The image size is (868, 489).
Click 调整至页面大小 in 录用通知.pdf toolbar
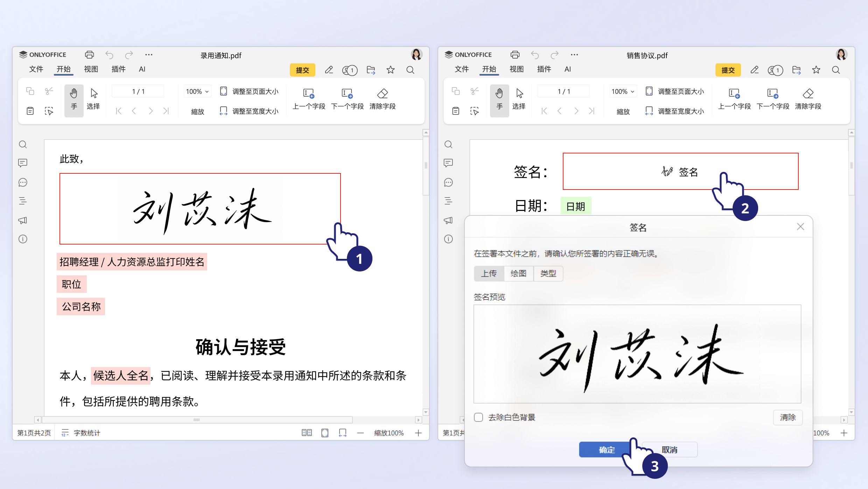click(x=249, y=91)
